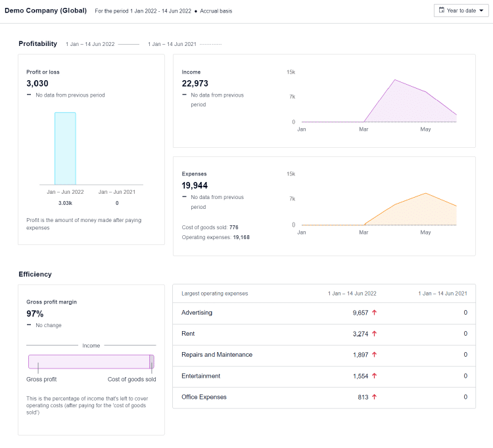Click the No change dash under Gross profit margin
This screenshot has height=448, width=493.
pyautogui.click(x=29, y=325)
